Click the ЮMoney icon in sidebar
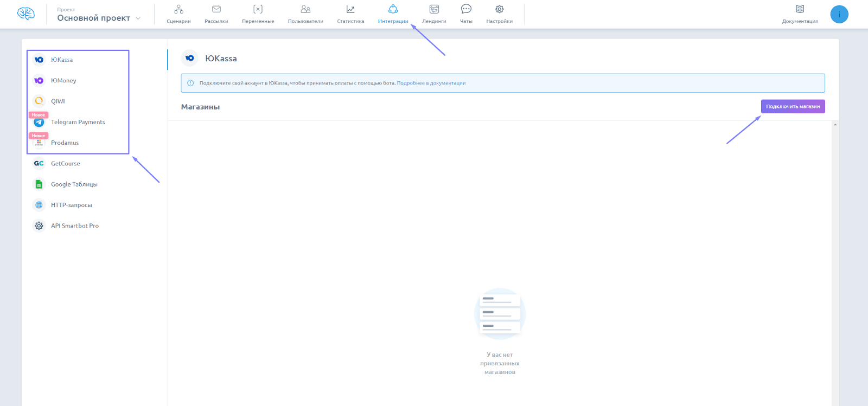The image size is (868, 406). [x=39, y=80]
